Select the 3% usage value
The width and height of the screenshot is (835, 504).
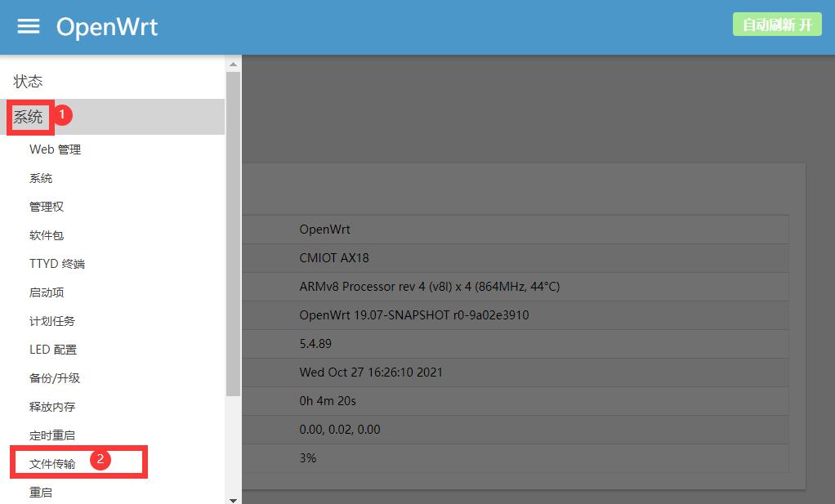[308, 458]
